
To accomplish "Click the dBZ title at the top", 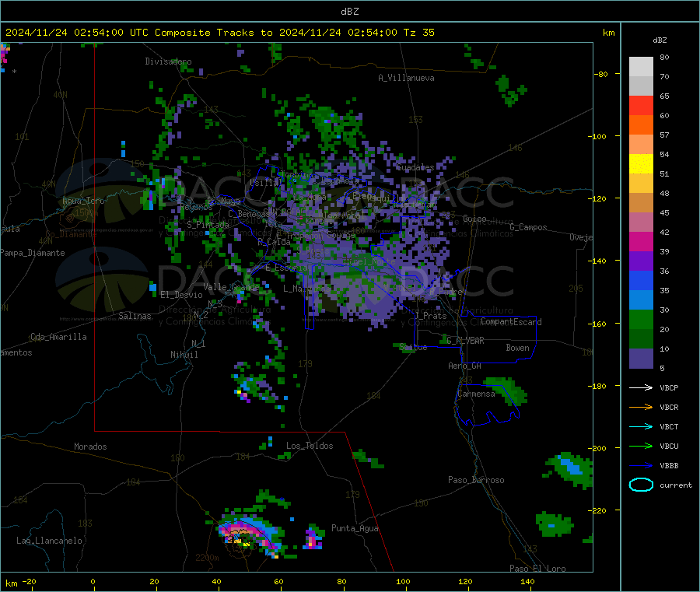I will click(x=349, y=12).
